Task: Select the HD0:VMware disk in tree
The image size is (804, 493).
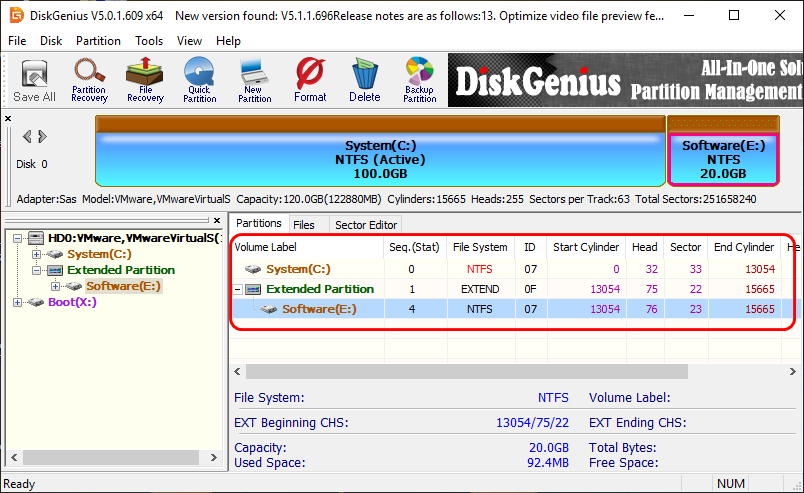Action: (134, 238)
